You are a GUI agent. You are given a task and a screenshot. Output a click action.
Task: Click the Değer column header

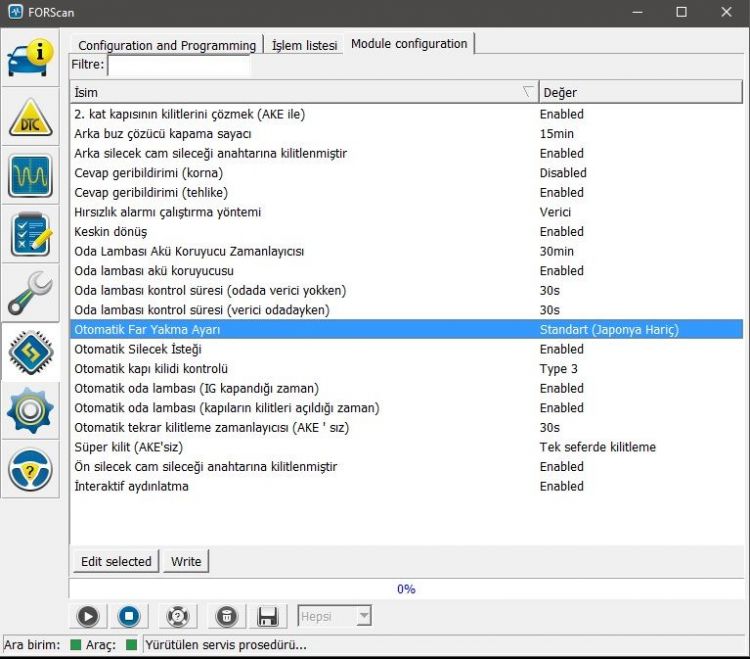(640, 92)
